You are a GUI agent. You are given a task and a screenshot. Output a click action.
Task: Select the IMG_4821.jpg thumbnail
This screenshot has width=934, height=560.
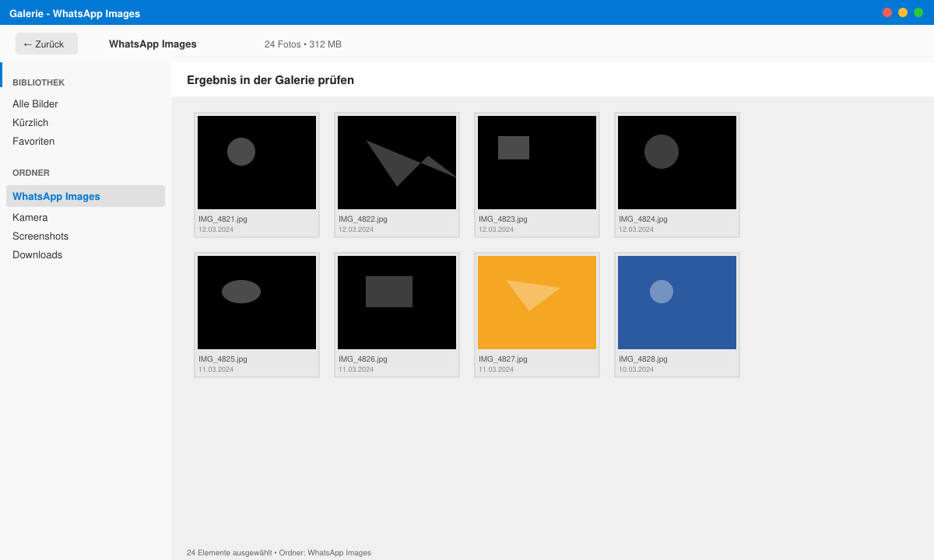pos(257,163)
